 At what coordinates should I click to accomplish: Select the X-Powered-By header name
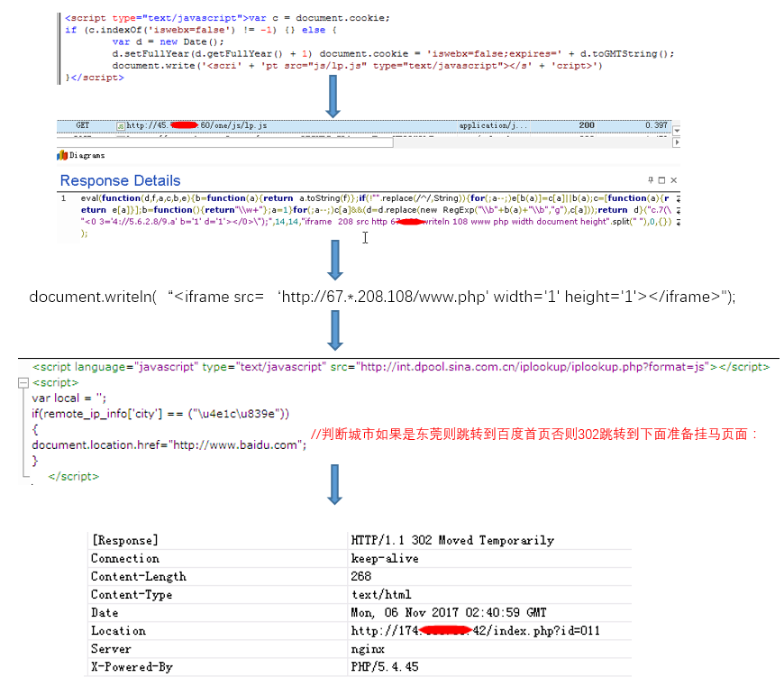pos(132,667)
